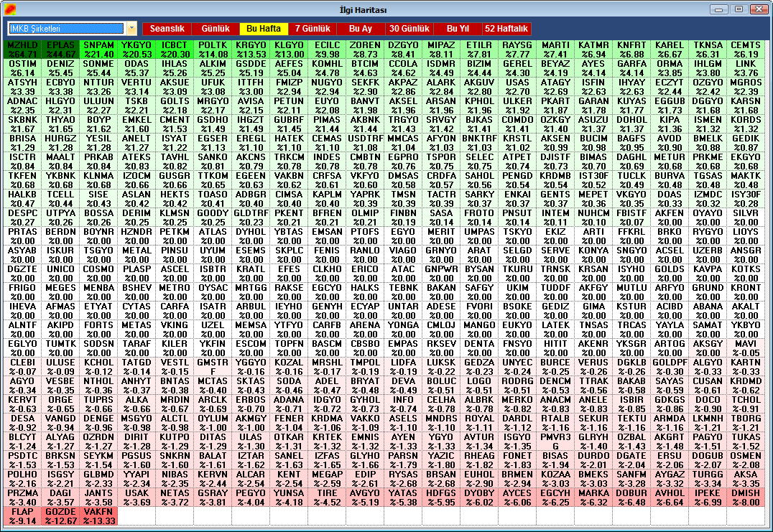Image resolution: width=773 pixels, height=532 pixels.
Task: Click the IPEKE %-6.99 cell
Action: pos(708,498)
